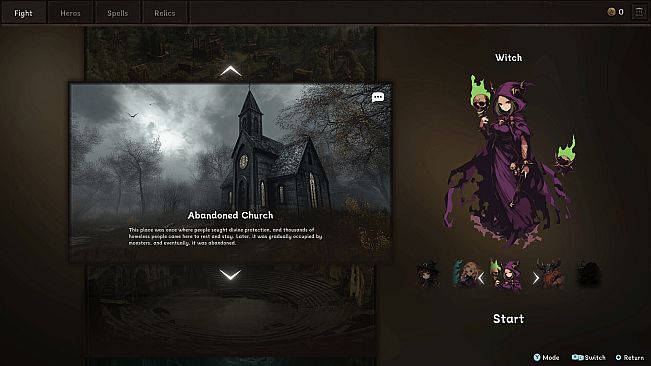The width and height of the screenshot is (651, 366).
Task: Go to next stage with down chevron
Action: (x=230, y=274)
